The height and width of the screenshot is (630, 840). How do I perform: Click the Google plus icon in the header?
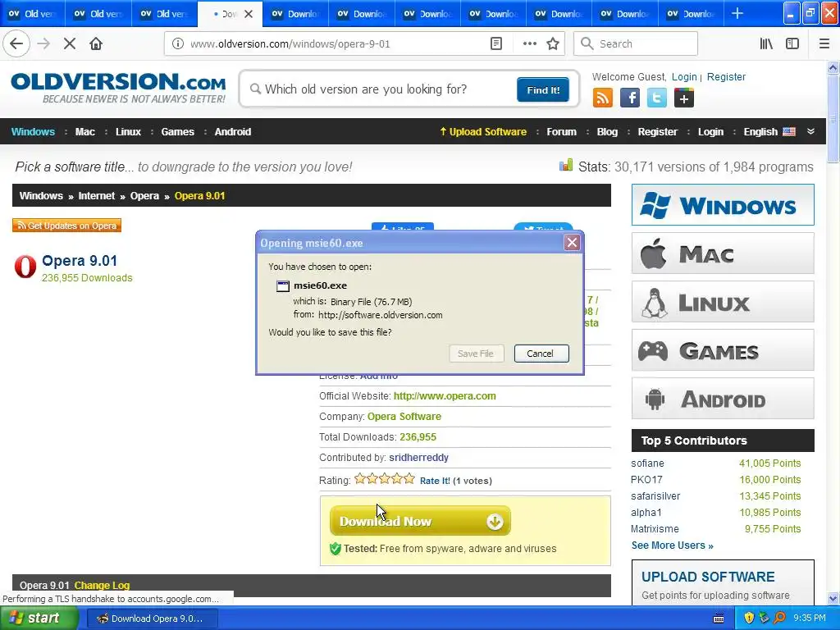click(x=684, y=98)
